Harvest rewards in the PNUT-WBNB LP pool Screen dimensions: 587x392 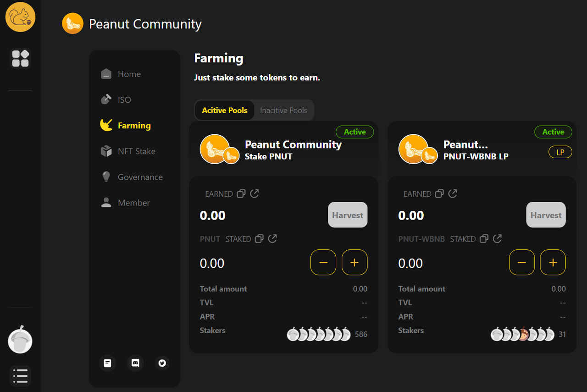pyautogui.click(x=546, y=215)
